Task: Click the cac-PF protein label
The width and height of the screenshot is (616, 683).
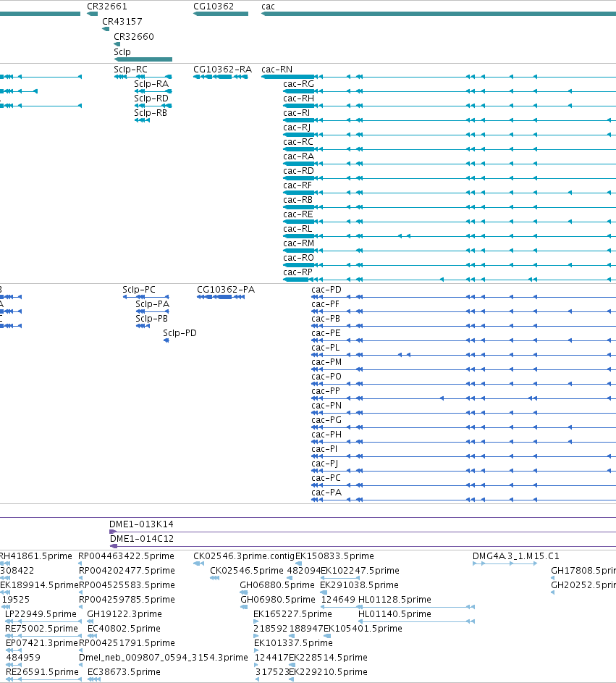Action: 325,304
